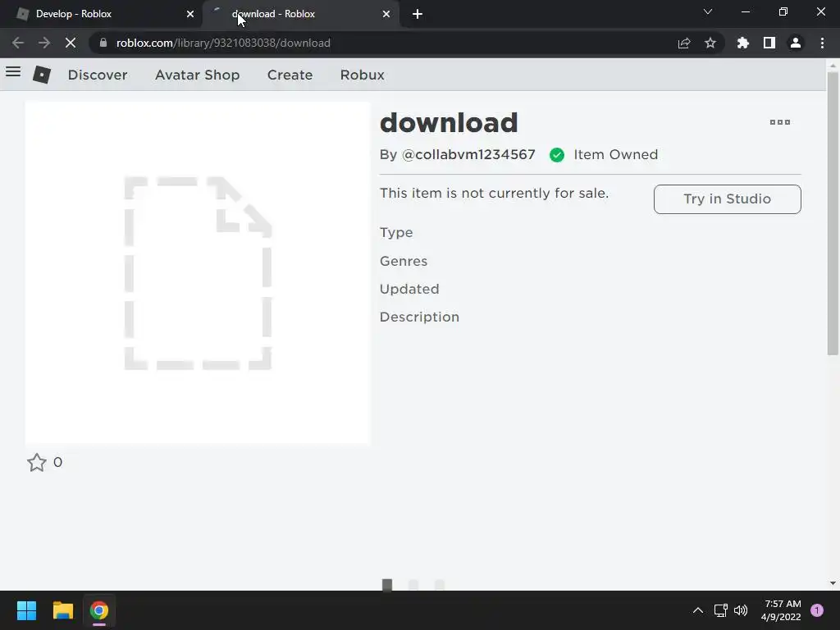
Task: Share this page using the share icon
Action: coord(683,43)
